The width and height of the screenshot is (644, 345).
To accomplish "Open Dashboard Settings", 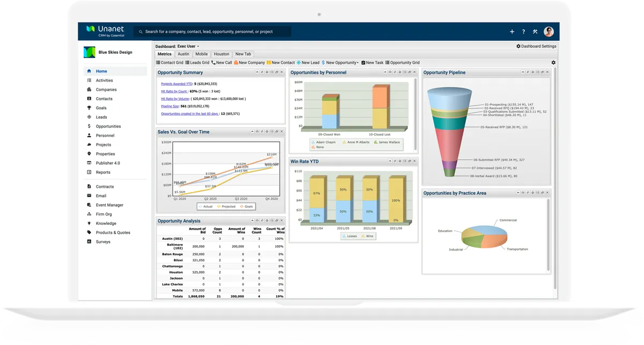I will point(536,46).
